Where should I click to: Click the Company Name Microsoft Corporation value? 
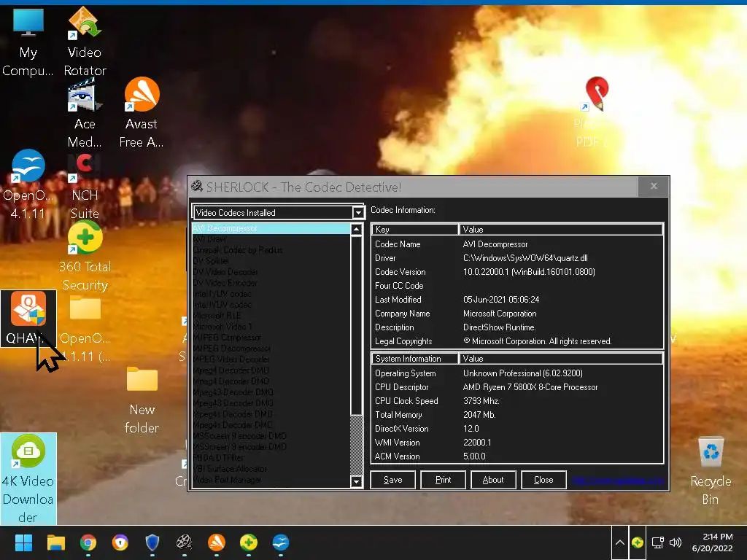[500, 314]
